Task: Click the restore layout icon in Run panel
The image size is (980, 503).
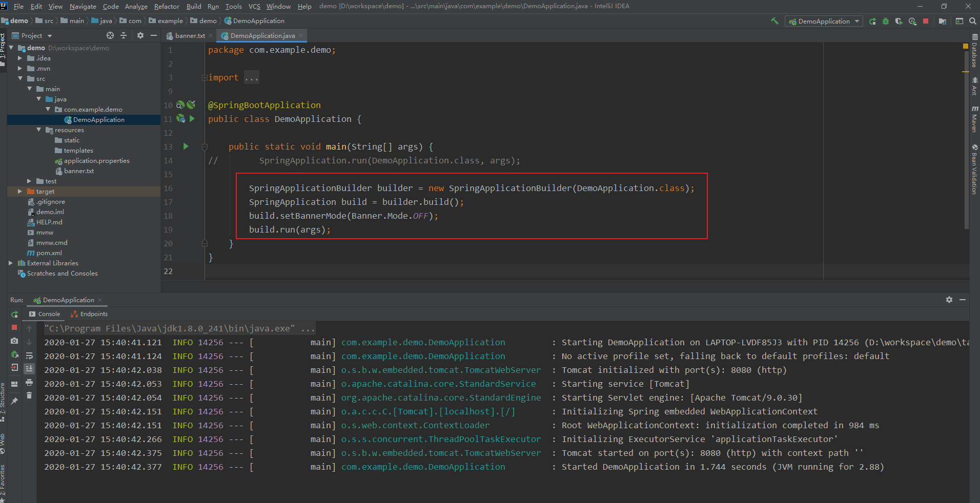Action: click(x=14, y=384)
